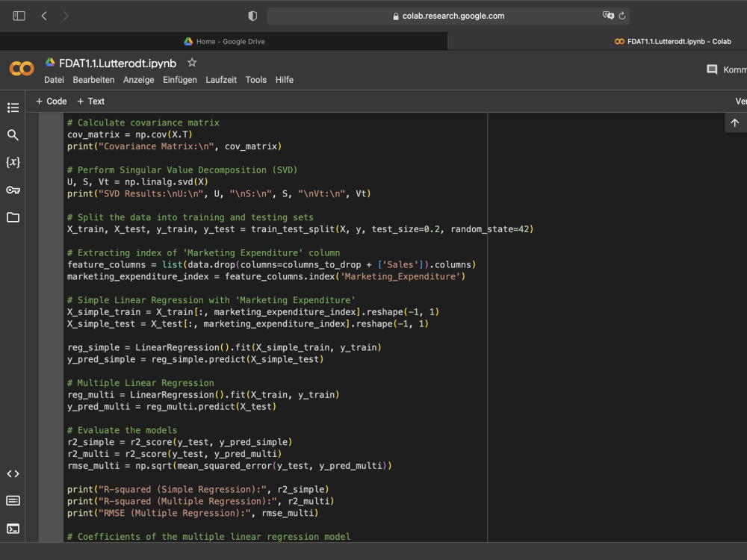Switch to Home - Google Drive tab
Viewport: 747px width, 560px height.
(x=224, y=41)
